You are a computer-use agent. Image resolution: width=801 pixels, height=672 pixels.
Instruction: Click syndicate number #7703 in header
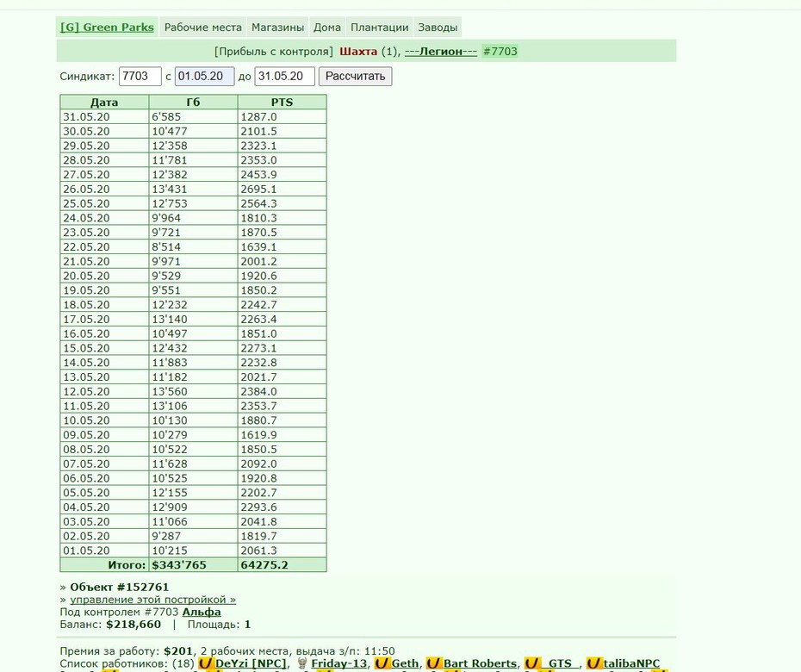click(x=500, y=51)
